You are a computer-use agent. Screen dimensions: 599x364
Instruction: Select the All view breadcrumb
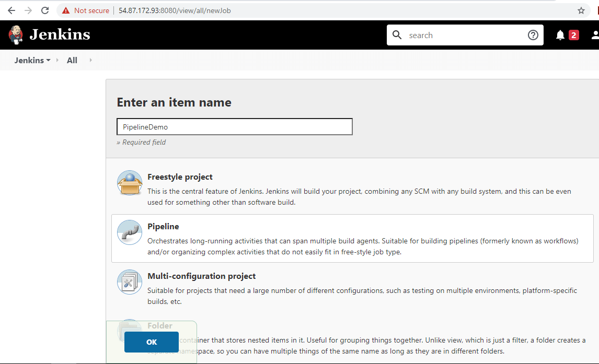[72, 60]
